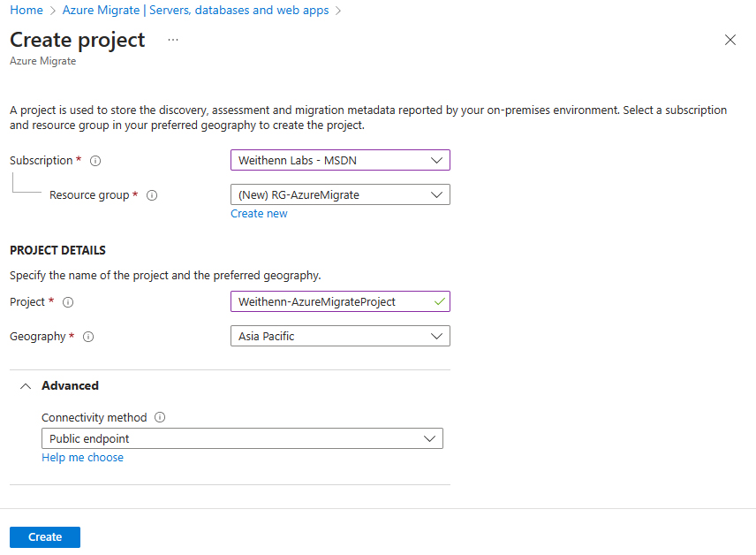Screen dimensions: 756x555
Task: Go to Home breadcrumb
Action: (x=26, y=10)
